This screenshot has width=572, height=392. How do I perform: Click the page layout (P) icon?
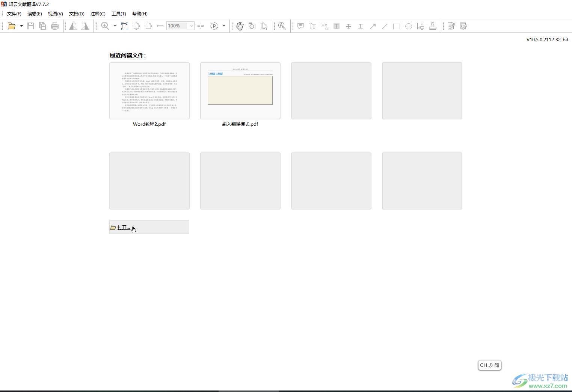(214, 26)
